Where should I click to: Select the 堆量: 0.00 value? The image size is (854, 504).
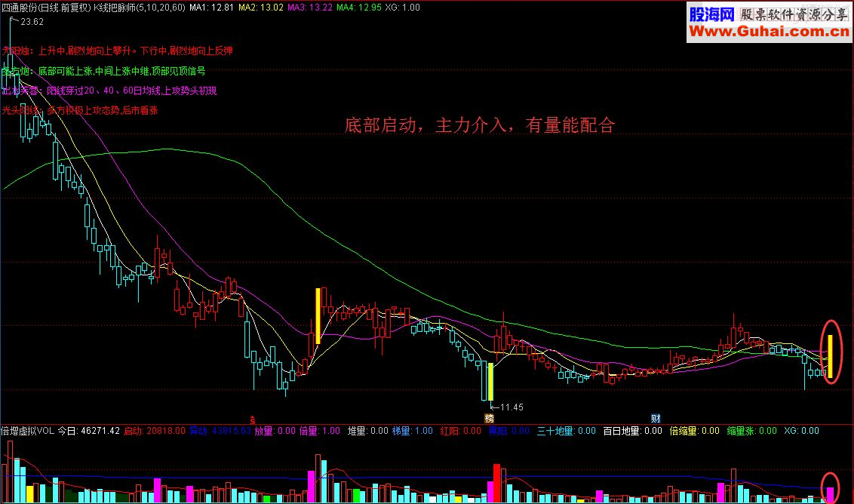(x=368, y=431)
